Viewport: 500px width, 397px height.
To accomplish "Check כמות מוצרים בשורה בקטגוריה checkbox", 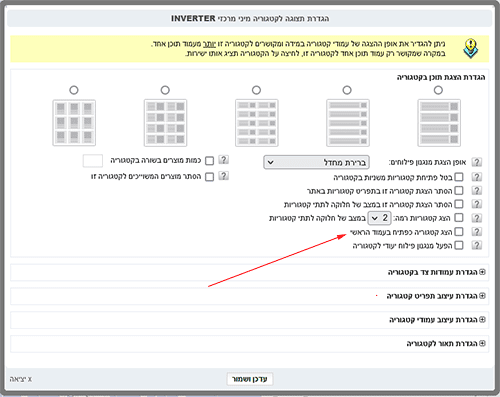I will [x=209, y=161].
